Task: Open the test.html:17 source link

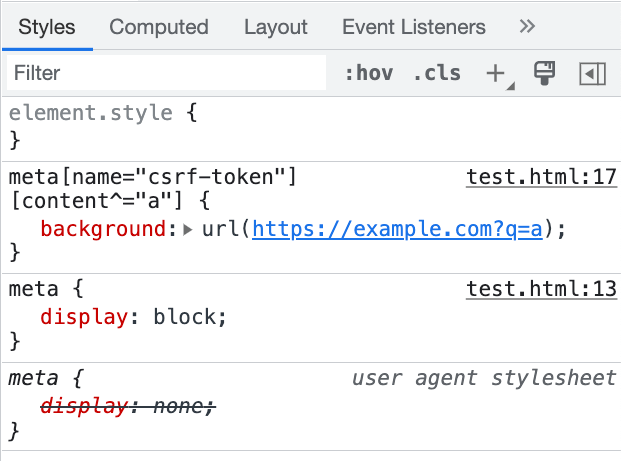Action: pyautogui.click(x=541, y=178)
